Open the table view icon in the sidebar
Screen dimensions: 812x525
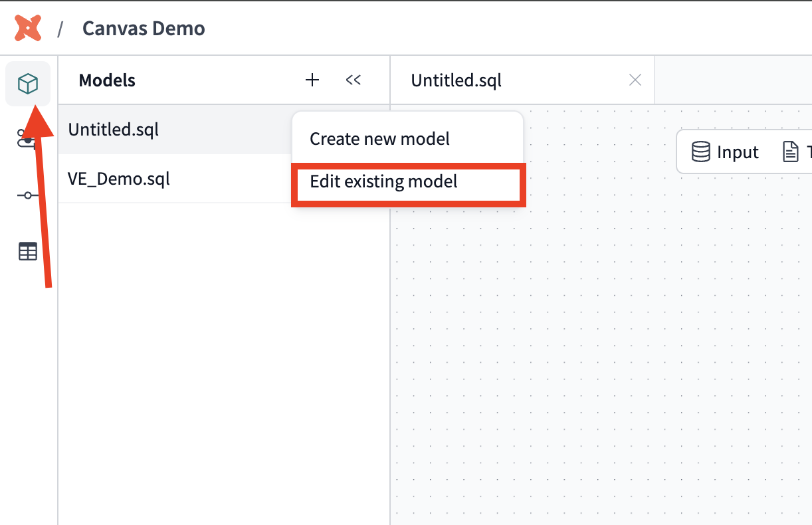[27, 251]
